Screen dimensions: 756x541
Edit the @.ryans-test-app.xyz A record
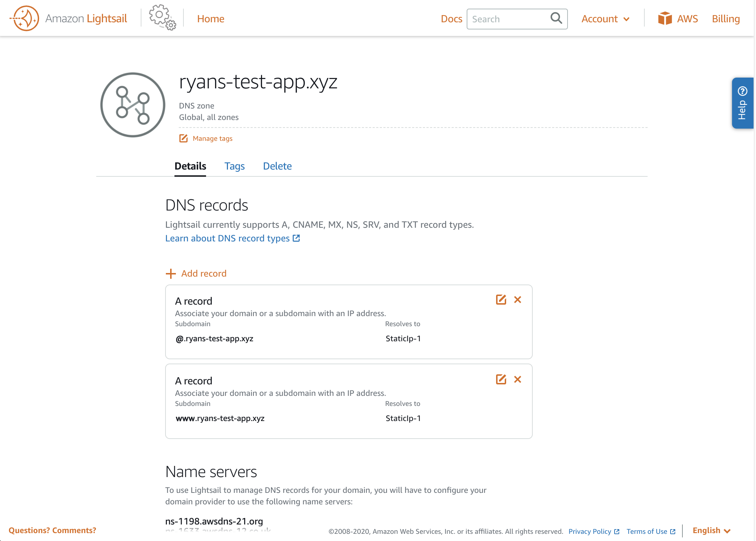501,300
